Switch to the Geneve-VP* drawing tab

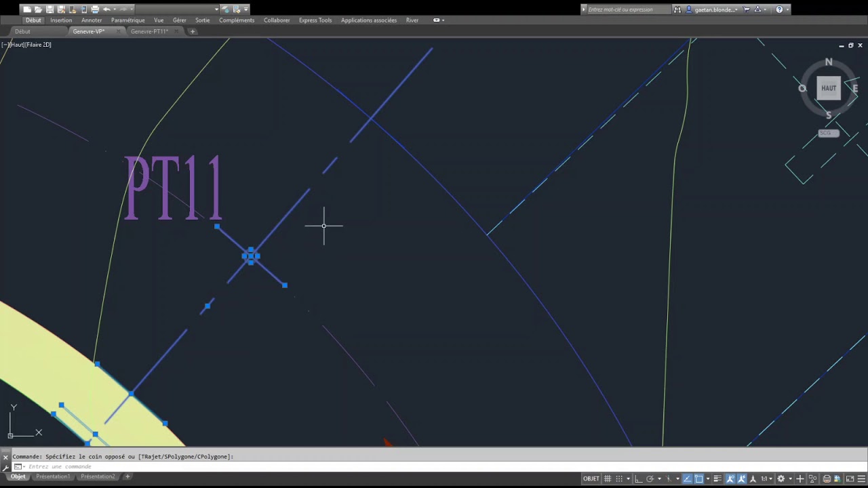[x=89, y=32]
